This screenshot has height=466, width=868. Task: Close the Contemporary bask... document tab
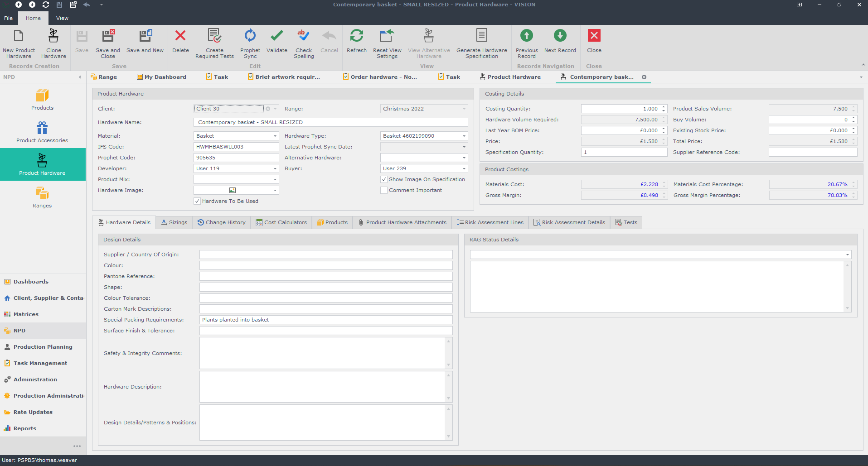click(x=644, y=77)
